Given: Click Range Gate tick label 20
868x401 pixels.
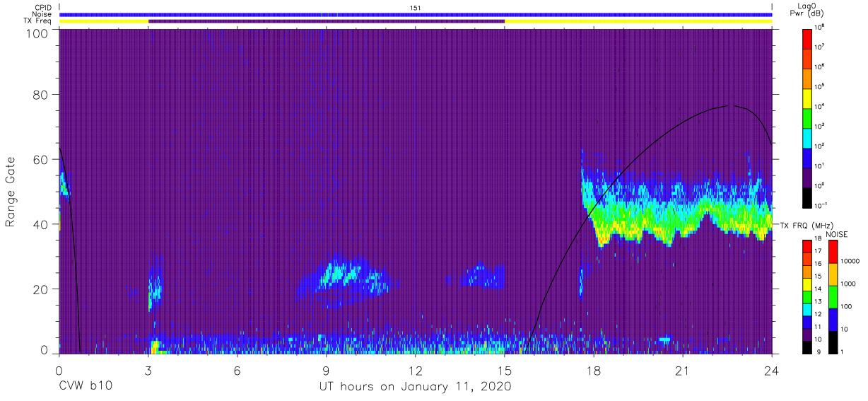Looking at the screenshot, I should pos(40,289).
